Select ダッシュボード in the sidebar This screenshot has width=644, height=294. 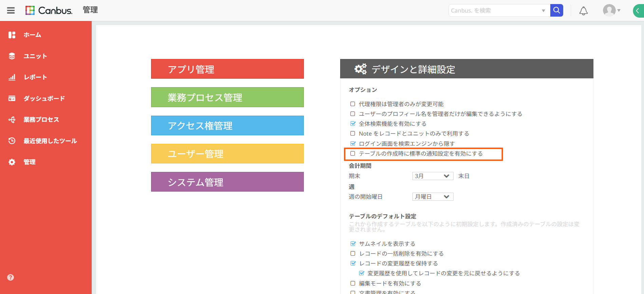(44, 98)
